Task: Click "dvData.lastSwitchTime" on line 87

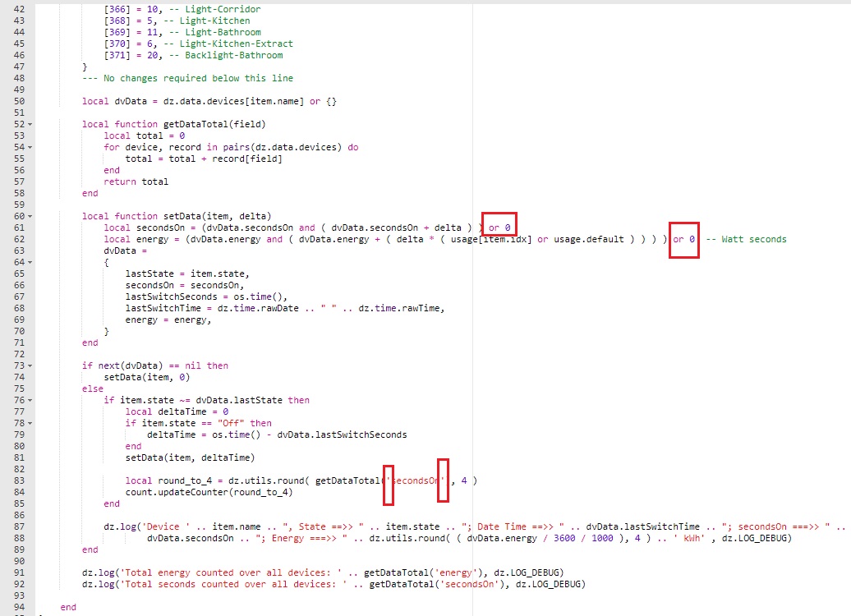Action: [643, 526]
